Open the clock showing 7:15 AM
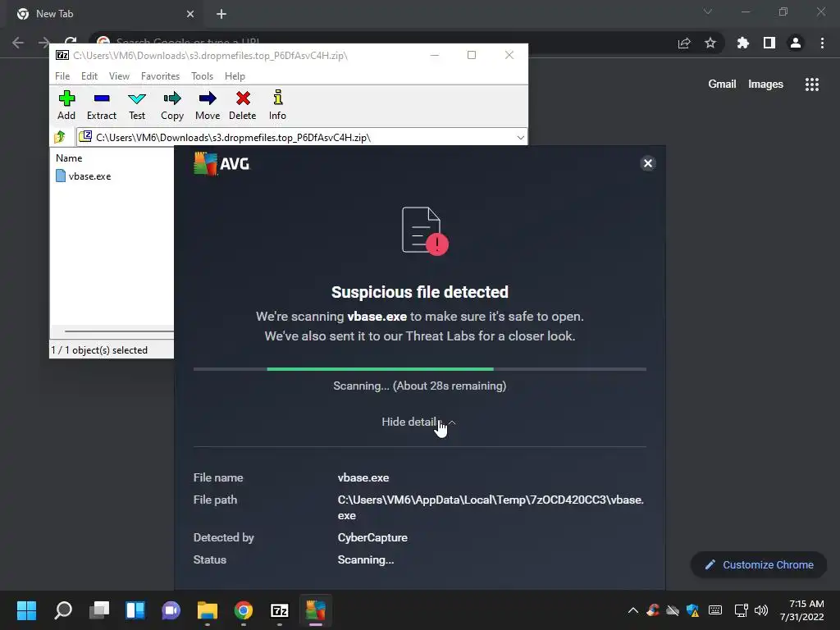The width and height of the screenshot is (840, 630). [x=801, y=610]
